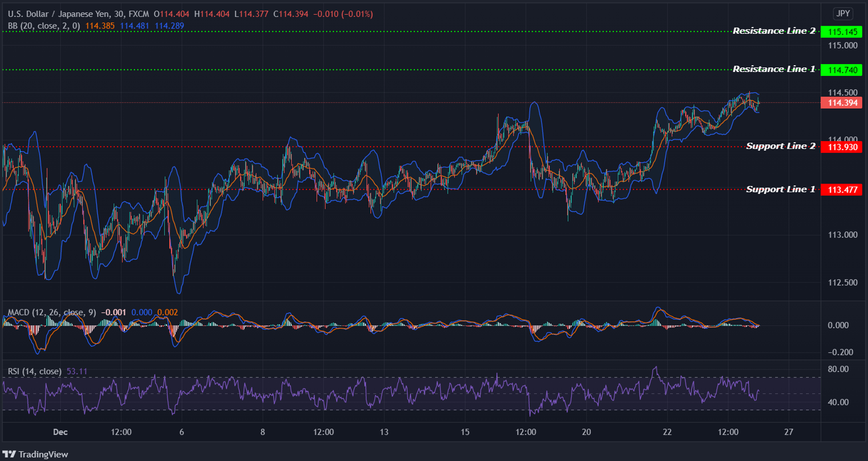The height and width of the screenshot is (461, 868).
Task: Click the 27 label on the time axis
Action: pos(788,431)
